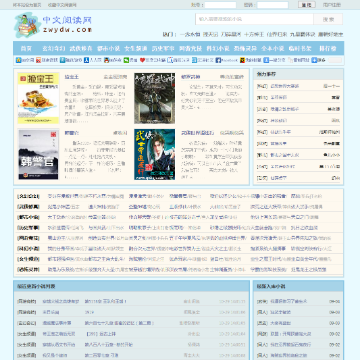Click the [历史军事] row label in list

(28, 228)
